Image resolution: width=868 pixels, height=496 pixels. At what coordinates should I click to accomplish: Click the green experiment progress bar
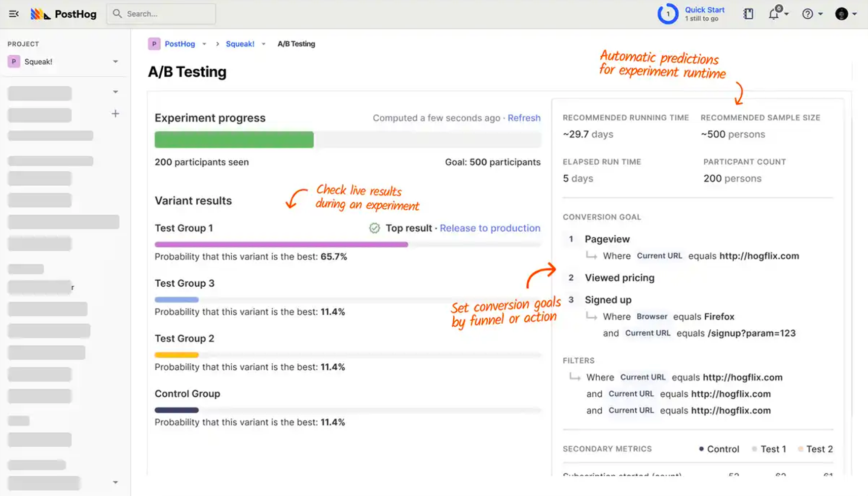234,140
